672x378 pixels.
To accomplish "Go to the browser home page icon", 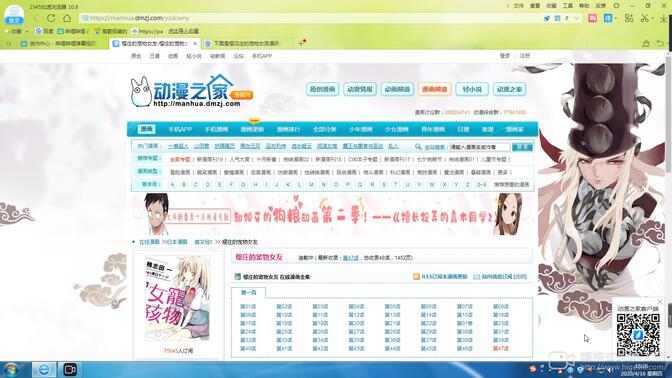I will [x=67, y=18].
